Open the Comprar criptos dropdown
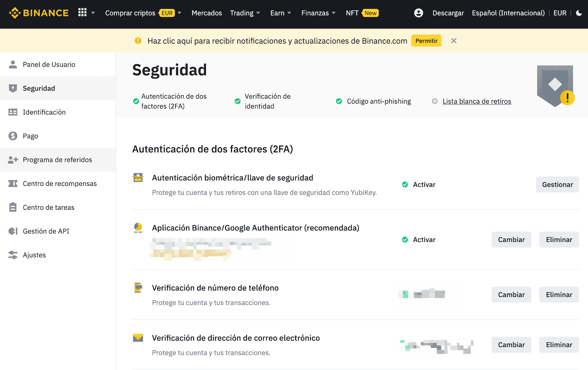The height and width of the screenshot is (370, 588). (143, 13)
